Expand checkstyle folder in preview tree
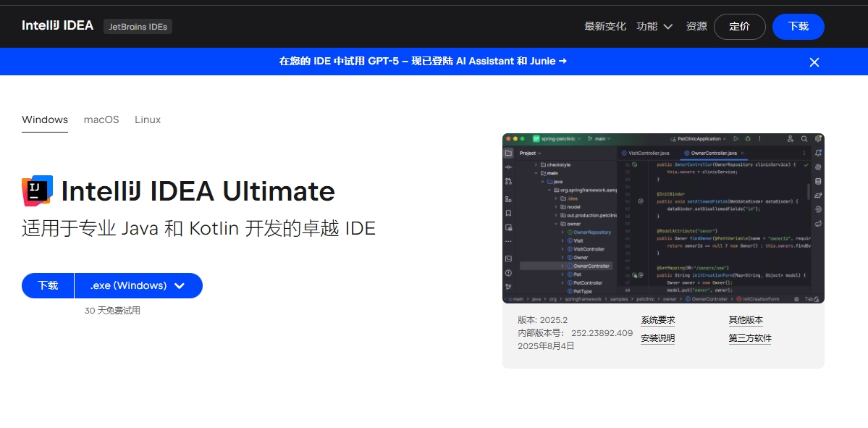 (536, 165)
